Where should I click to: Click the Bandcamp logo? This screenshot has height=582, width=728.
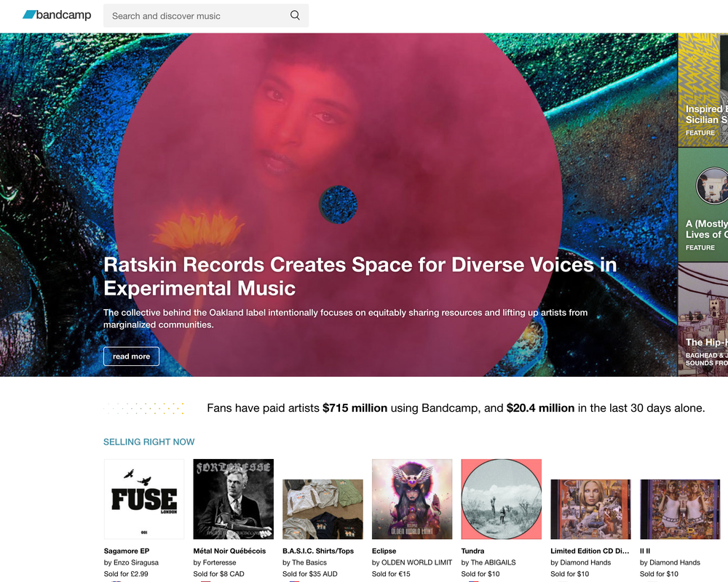pos(57,15)
